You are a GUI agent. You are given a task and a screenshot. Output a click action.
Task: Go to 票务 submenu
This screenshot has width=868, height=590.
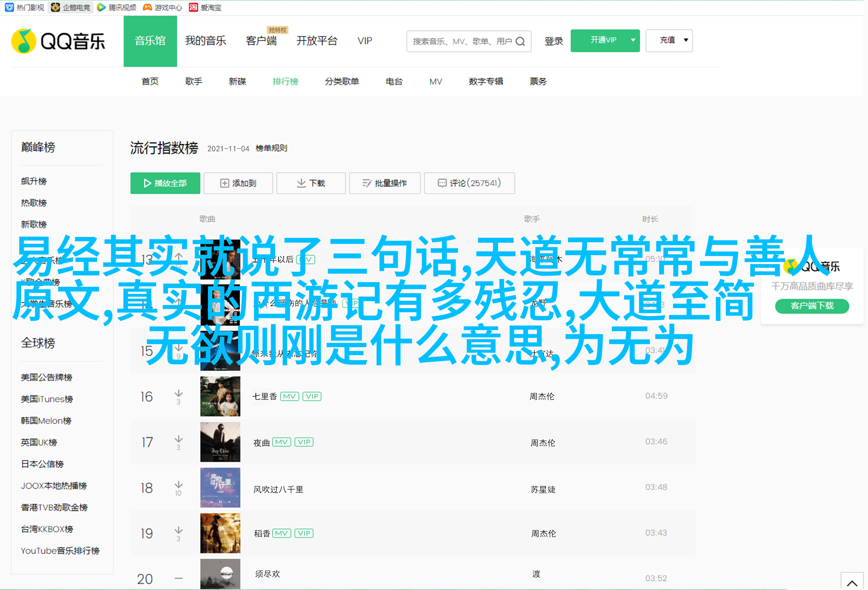(538, 81)
